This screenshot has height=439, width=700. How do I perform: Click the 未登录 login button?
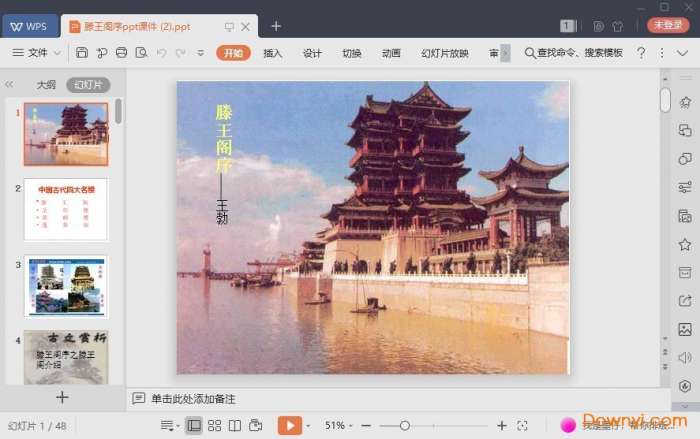tap(668, 25)
